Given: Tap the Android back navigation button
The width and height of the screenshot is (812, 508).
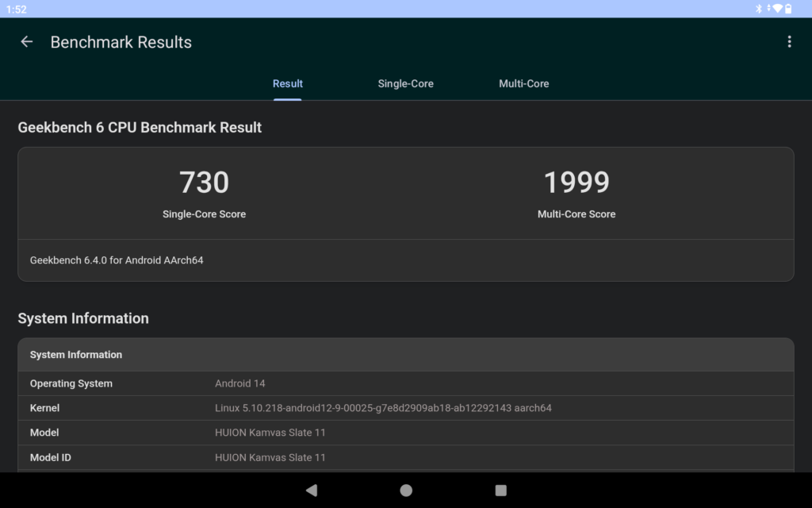Looking at the screenshot, I should (x=311, y=491).
